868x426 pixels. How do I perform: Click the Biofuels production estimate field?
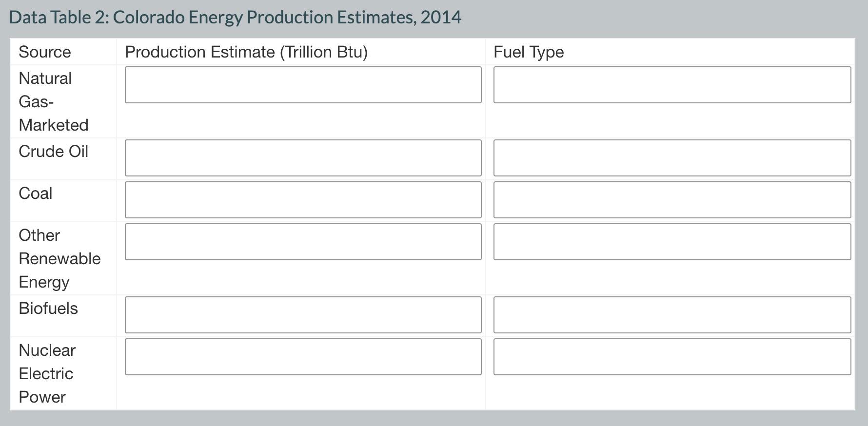[302, 314]
